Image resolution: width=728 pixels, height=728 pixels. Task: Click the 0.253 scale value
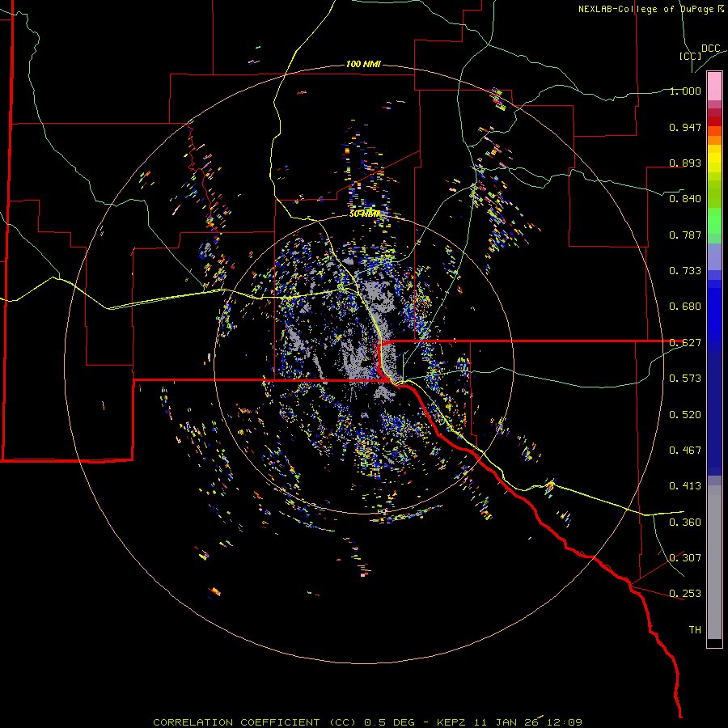(x=685, y=594)
